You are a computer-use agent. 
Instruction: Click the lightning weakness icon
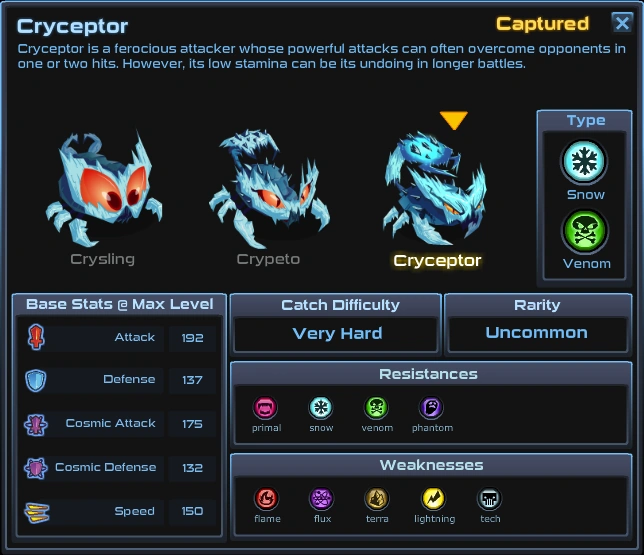point(434,499)
